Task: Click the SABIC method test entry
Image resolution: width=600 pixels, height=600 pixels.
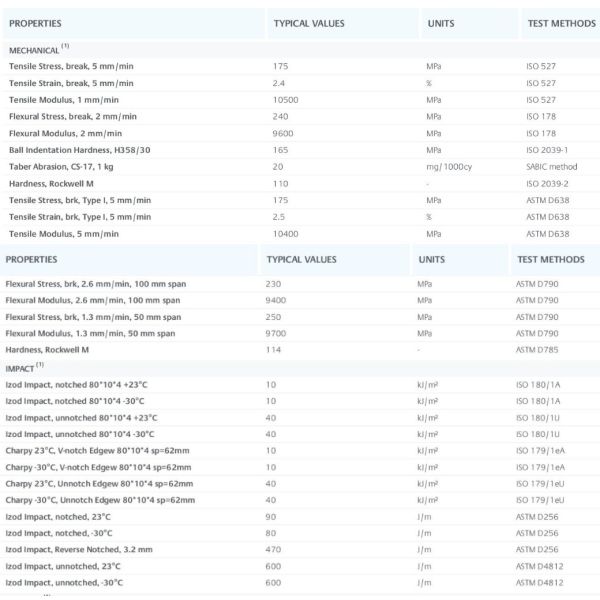Action: (x=552, y=166)
